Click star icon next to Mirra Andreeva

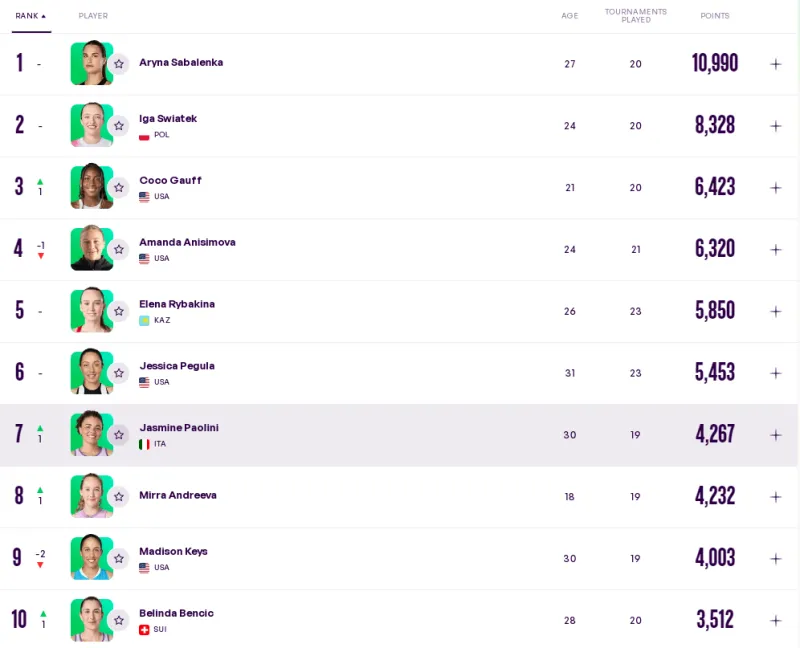(x=119, y=497)
